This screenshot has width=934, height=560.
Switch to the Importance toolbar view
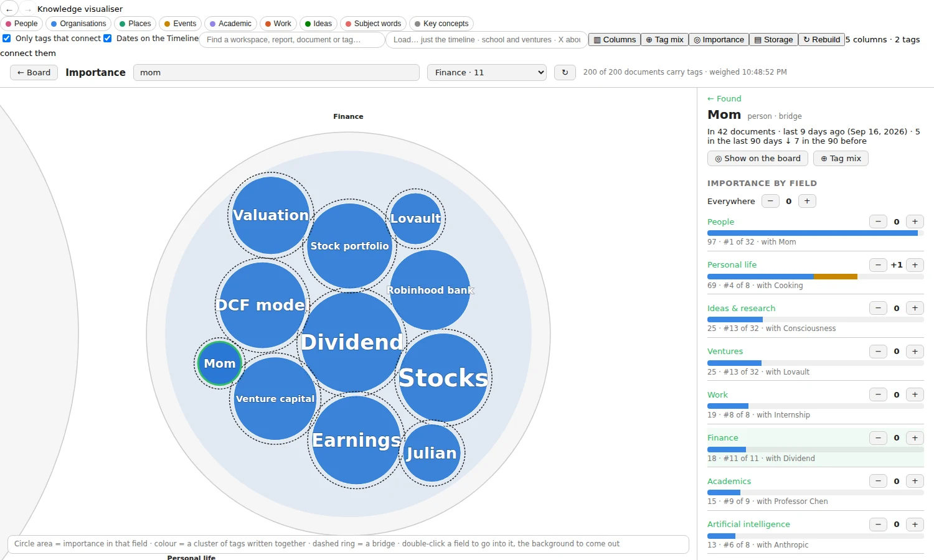coord(719,40)
